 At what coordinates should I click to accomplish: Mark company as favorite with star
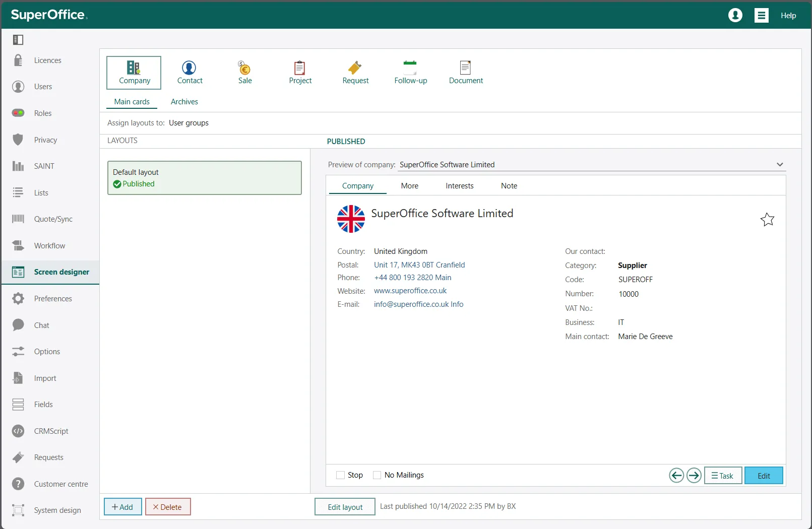(767, 220)
